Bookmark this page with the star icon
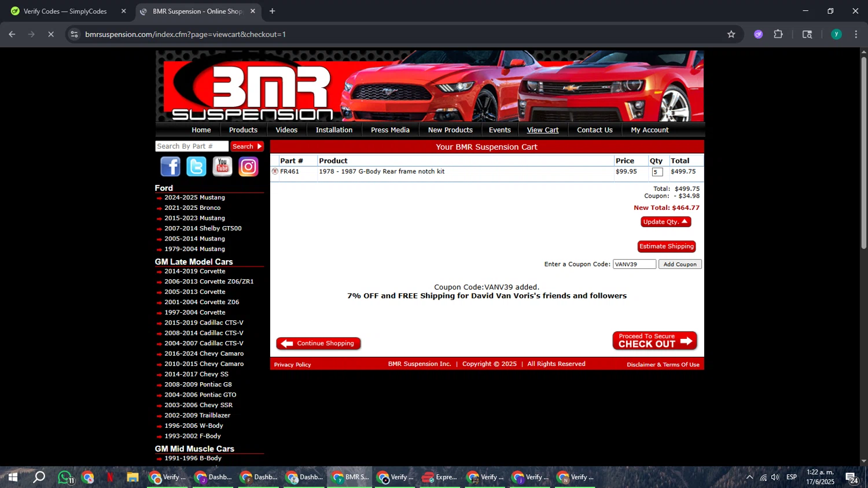The width and height of the screenshot is (868, 488). (731, 34)
